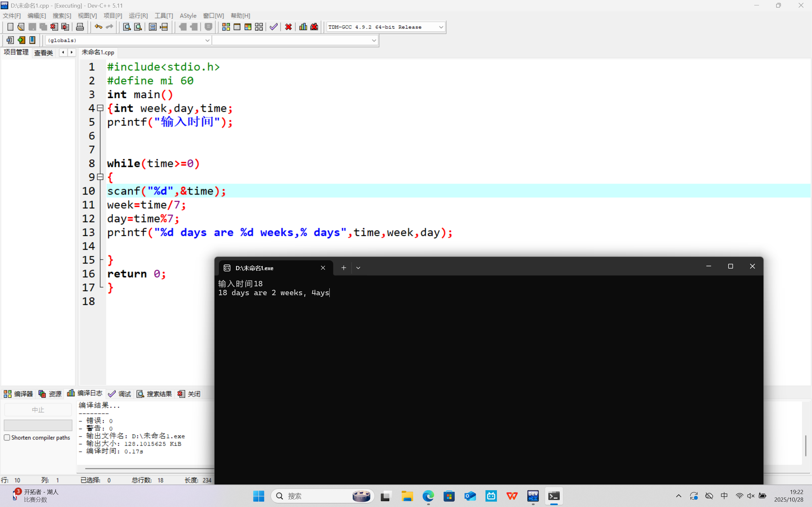This screenshot has width=812, height=507.
Task: Click the Windows taskbar search field
Action: [x=312, y=496]
